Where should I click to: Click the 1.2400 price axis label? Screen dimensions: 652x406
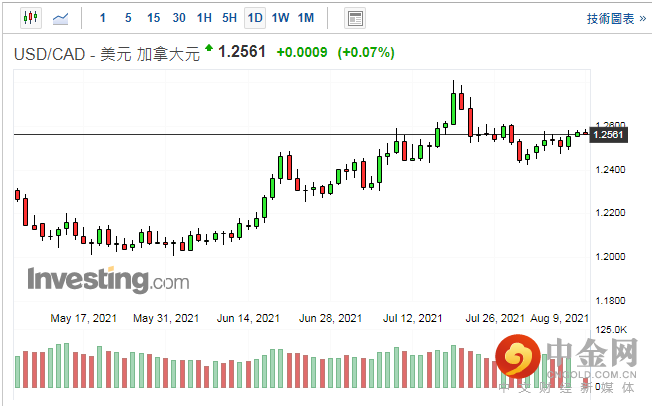(610, 170)
